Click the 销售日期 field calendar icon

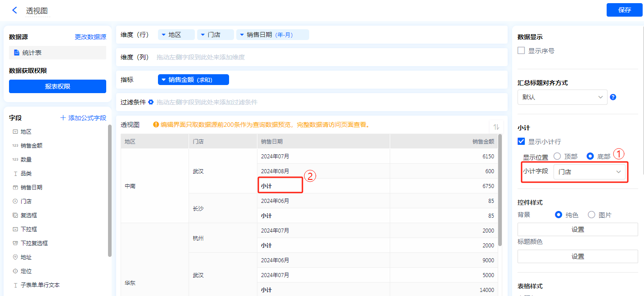click(x=15, y=188)
